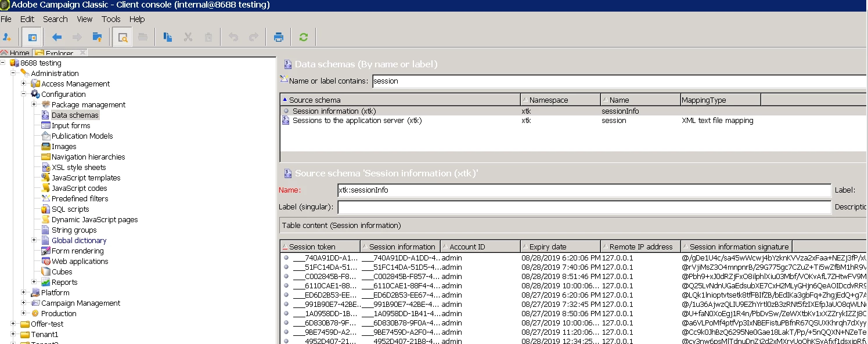
Task: Toggle the navigation tree panel button
Action: [32, 37]
